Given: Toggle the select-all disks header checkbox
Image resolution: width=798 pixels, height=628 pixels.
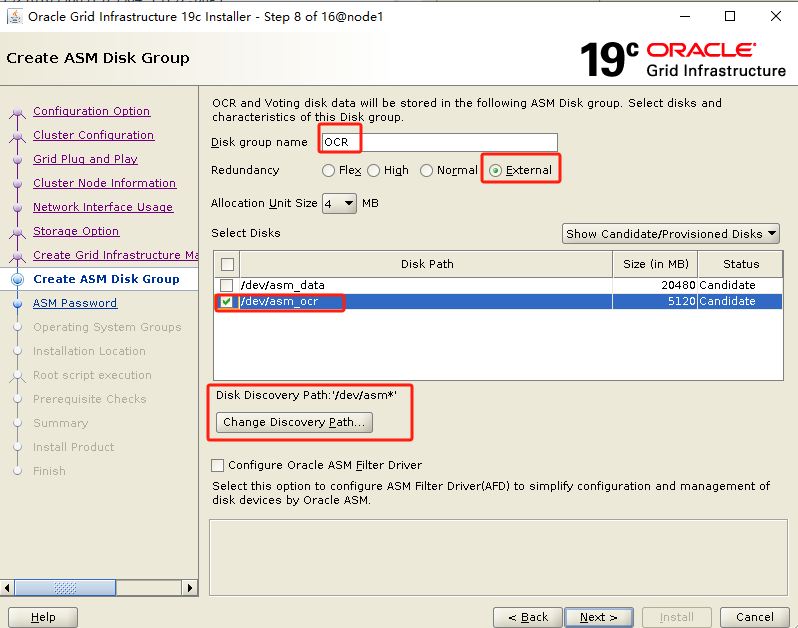Looking at the screenshot, I should 227,264.
